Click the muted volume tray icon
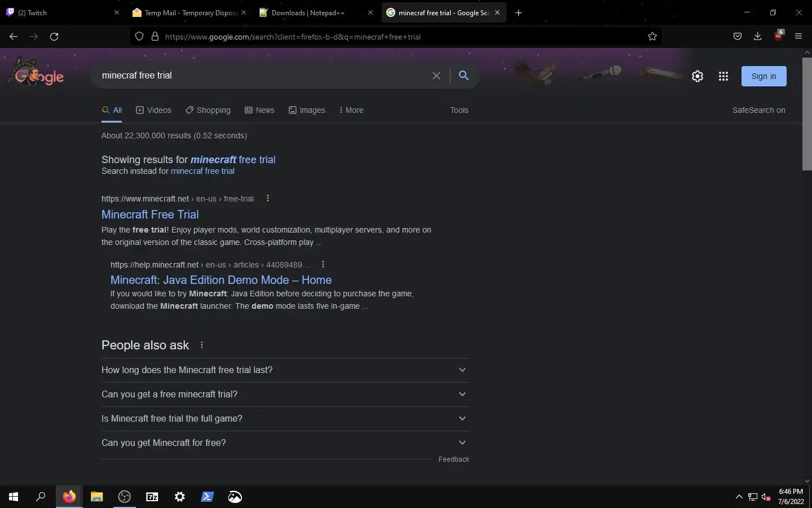The height and width of the screenshot is (508, 812). click(766, 497)
